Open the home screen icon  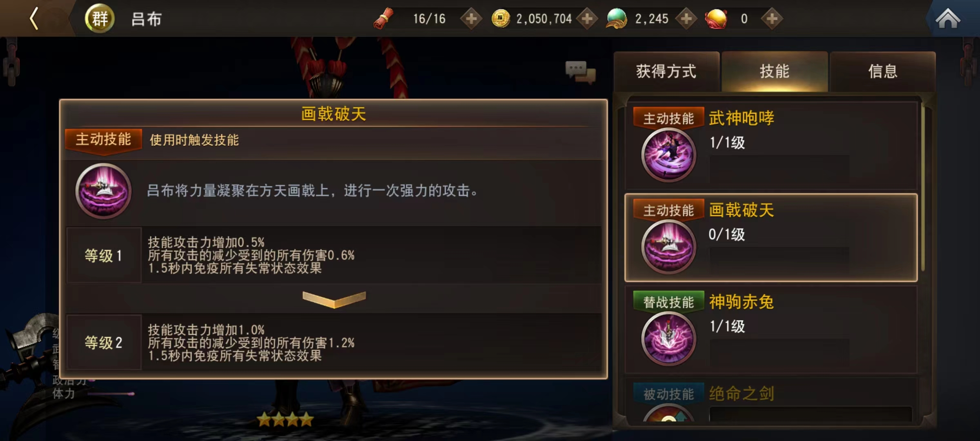click(x=948, y=19)
